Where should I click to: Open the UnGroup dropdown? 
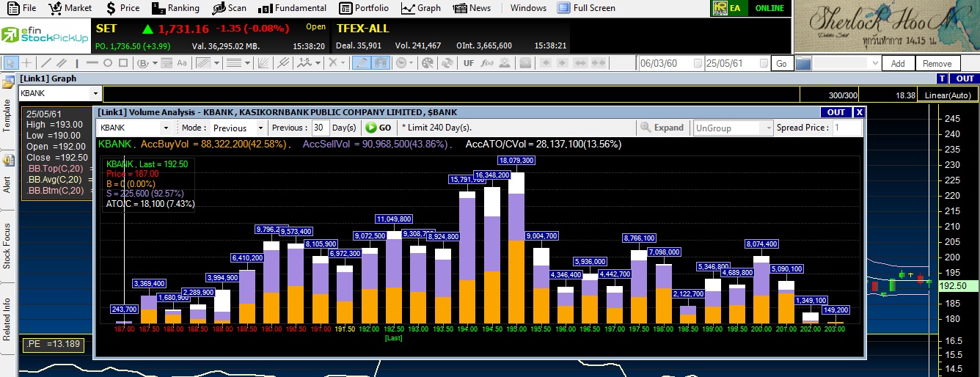point(768,128)
